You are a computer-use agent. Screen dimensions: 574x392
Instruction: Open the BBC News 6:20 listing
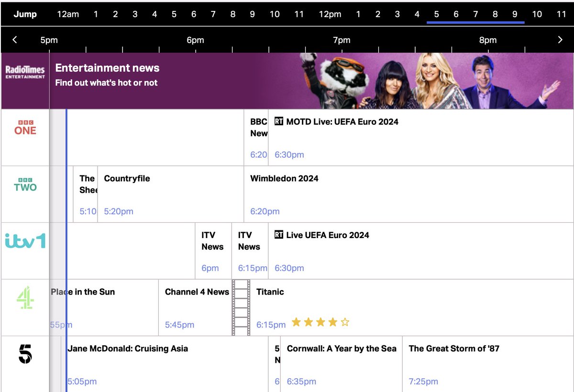(x=256, y=138)
